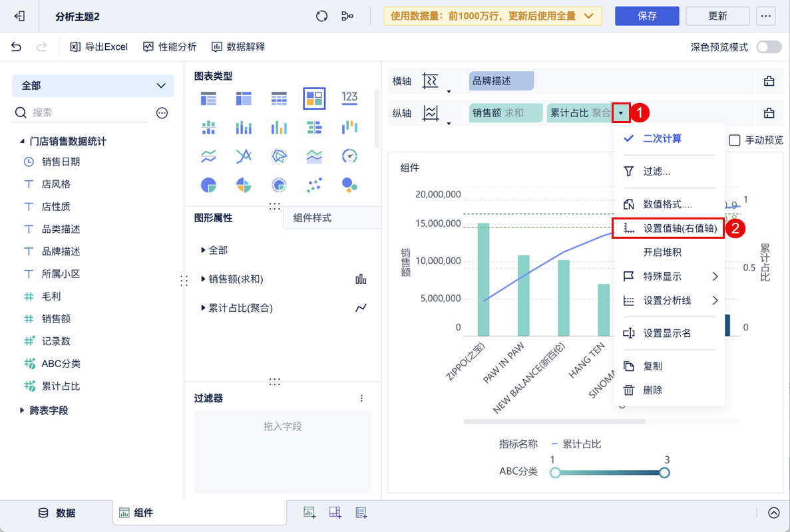Expand the bottom-right collapse arrow
This screenshot has height=532, width=790.
(774, 513)
